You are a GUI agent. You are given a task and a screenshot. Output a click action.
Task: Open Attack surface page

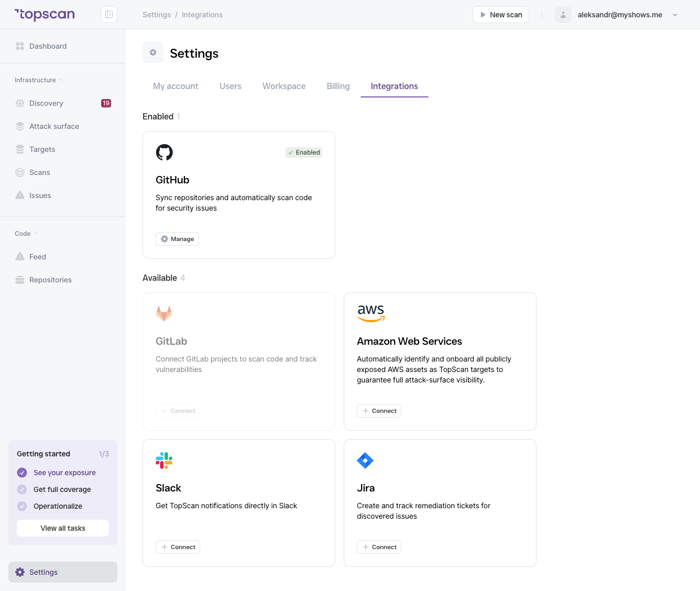(63, 126)
